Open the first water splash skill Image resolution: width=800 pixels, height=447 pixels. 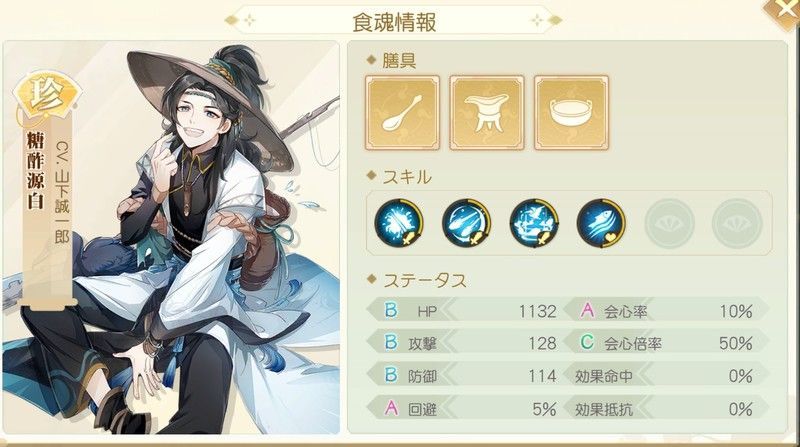(x=399, y=223)
